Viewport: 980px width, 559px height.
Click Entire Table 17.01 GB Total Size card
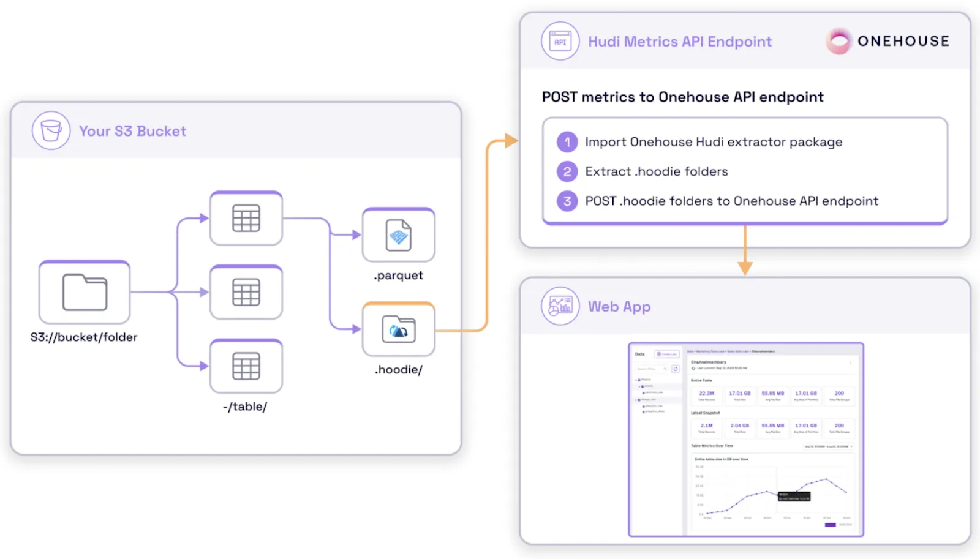tap(740, 396)
